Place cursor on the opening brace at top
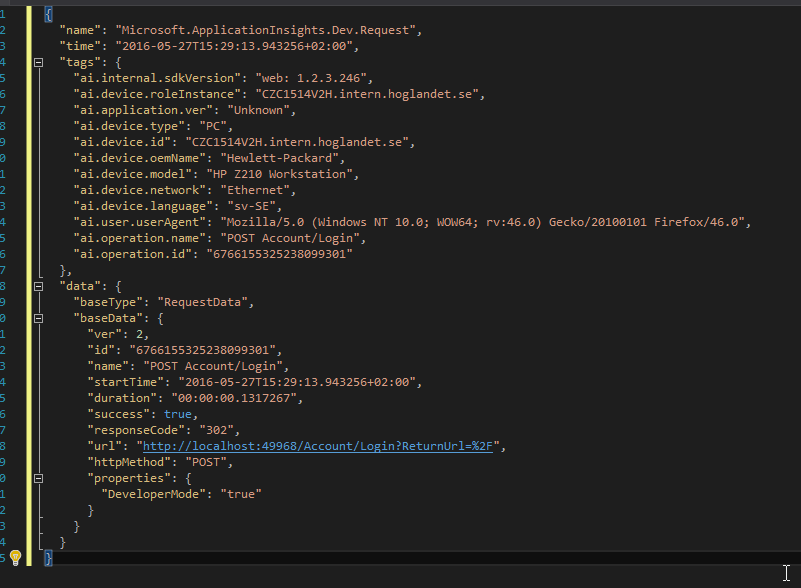Screen dimensions: 801x588 pos(49,14)
